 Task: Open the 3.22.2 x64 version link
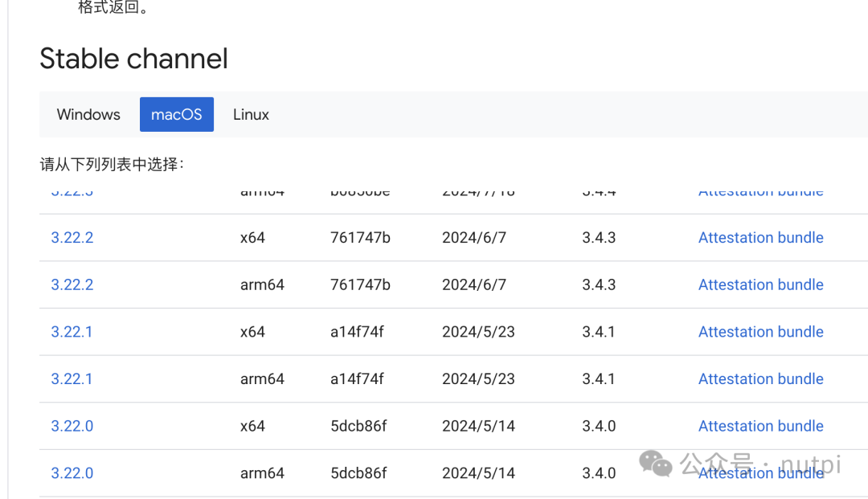pyautogui.click(x=72, y=238)
